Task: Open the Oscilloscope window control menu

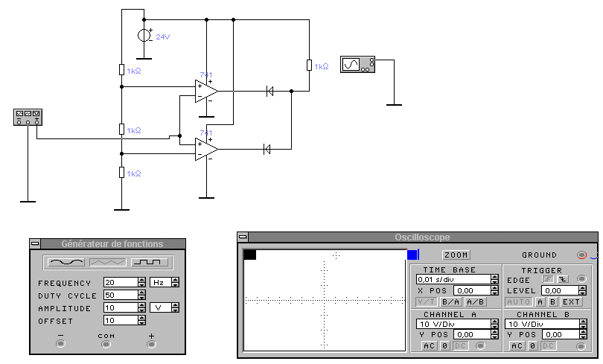Action: (242, 237)
